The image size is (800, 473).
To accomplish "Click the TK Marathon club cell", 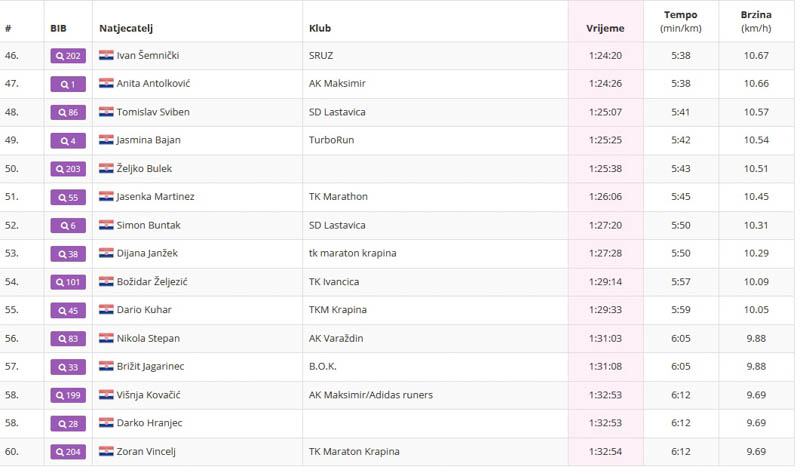I will tap(338, 197).
